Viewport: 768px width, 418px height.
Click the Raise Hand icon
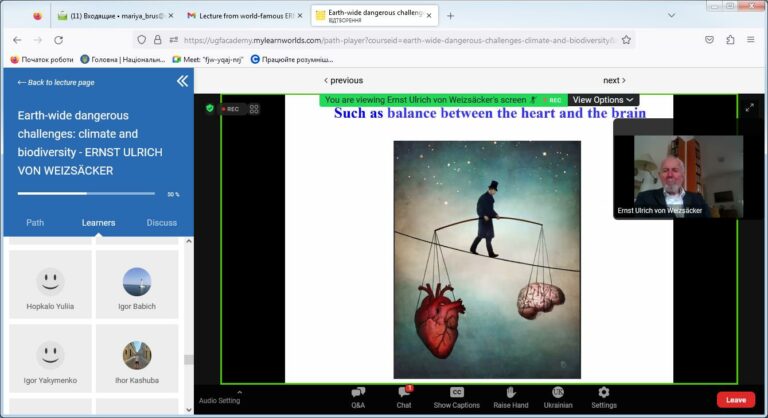[x=510, y=392]
